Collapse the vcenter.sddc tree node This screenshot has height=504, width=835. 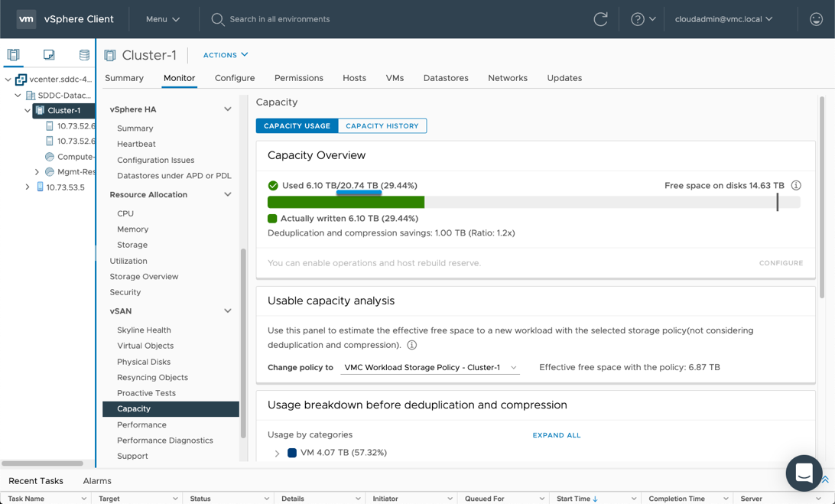(x=8, y=80)
